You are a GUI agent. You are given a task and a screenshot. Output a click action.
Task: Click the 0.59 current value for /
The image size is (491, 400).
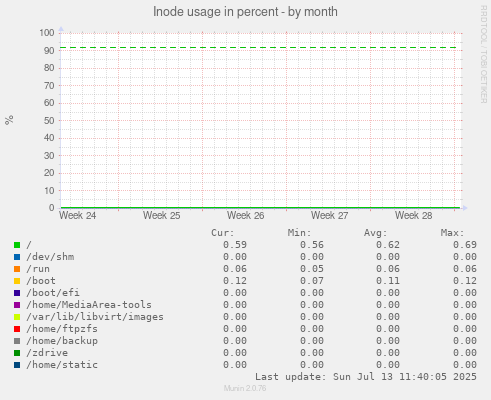[x=235, y=245]
